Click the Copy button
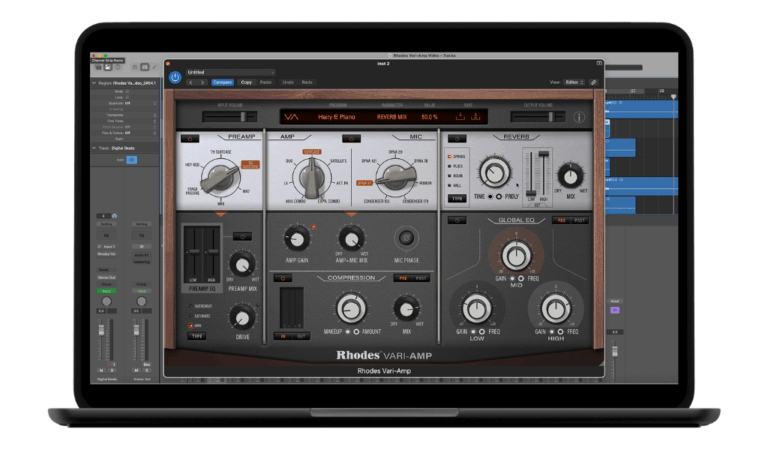This screenshot has height=450, width=768. click(x=246, y=82)
